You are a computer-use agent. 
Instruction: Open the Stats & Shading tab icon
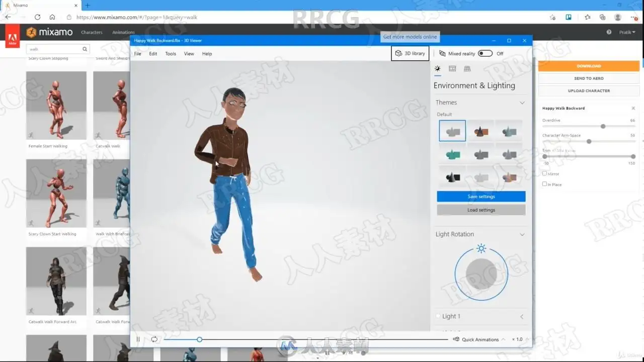point(452,68)
